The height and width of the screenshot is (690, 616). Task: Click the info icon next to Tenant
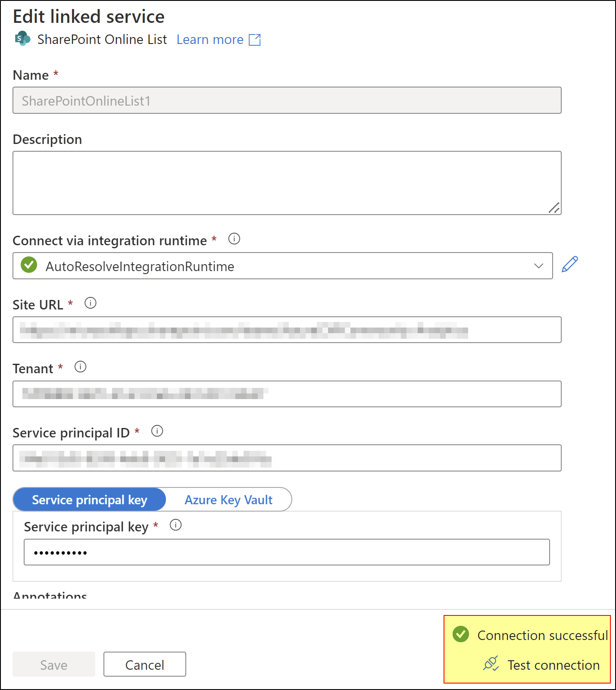pyautogui.click(x=80, y=367)
